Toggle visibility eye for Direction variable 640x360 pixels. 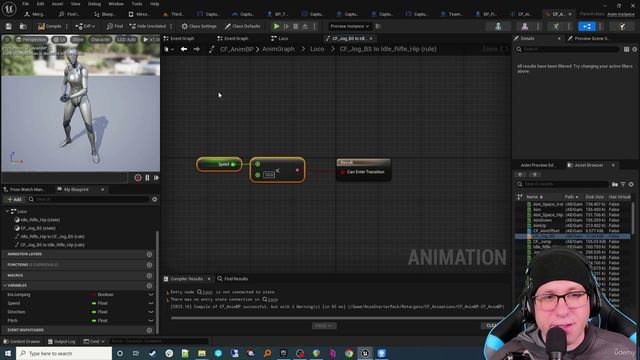click(151, 312)
